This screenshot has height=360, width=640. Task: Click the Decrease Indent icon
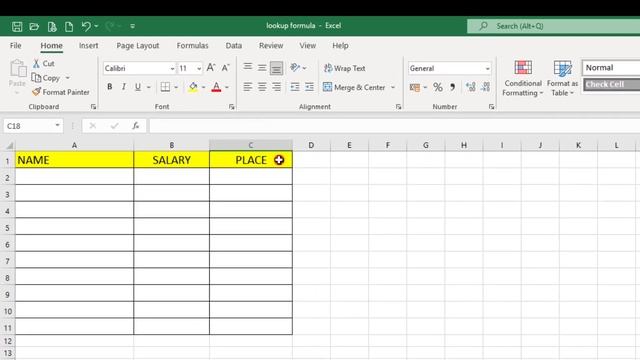tap(295, 87)
